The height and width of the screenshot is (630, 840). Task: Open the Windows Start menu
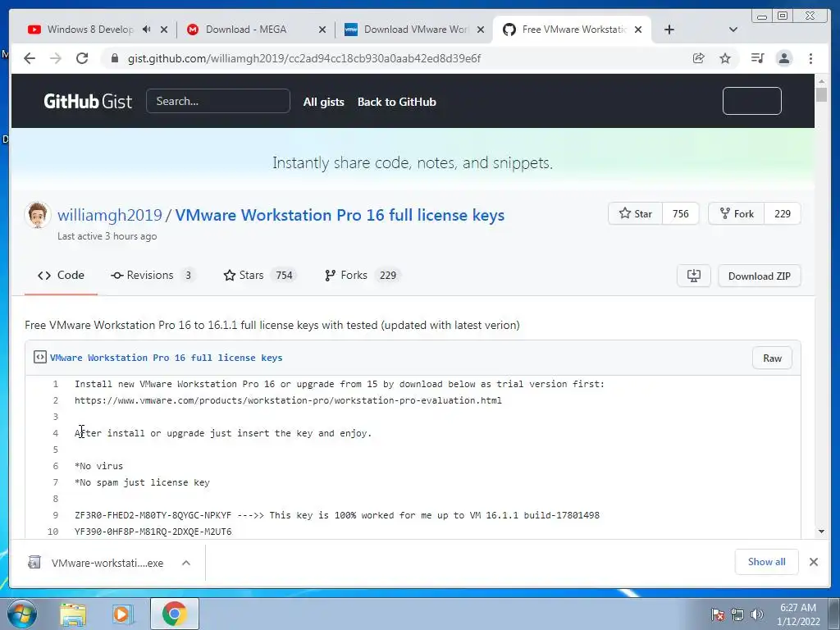(21, 614)
